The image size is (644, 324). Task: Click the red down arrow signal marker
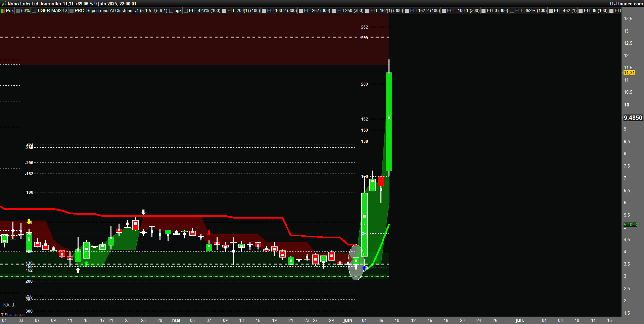tap(209, 233)
